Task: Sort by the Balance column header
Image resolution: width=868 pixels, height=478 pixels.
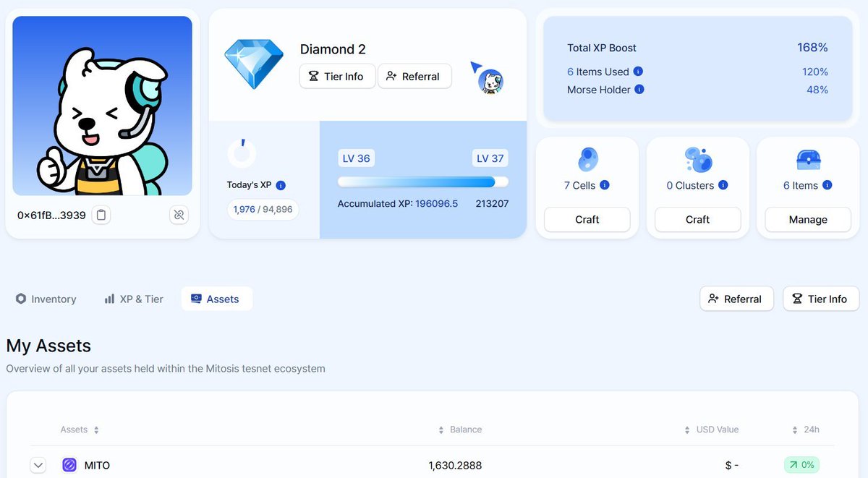Action: point(460,430)
